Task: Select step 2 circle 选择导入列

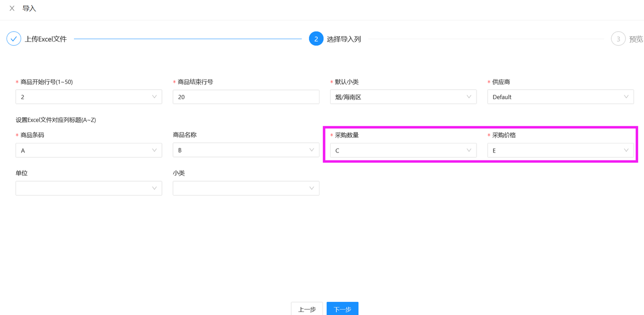Action: (316, 39)
